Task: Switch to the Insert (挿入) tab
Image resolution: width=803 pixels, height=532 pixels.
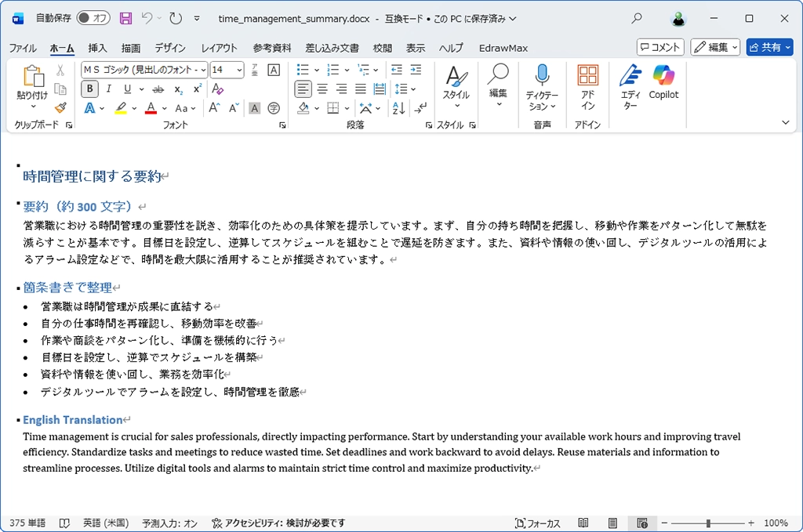Action: coord(98,48)
